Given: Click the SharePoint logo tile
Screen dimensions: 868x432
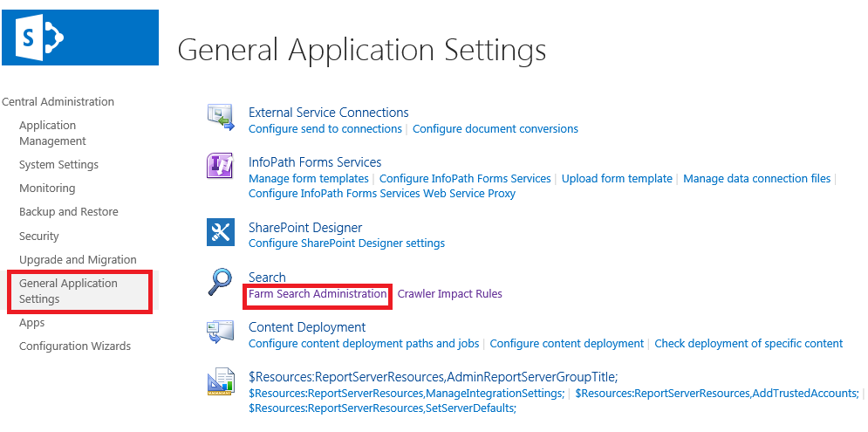Looking at the screenshot, I should click(80, 38).
